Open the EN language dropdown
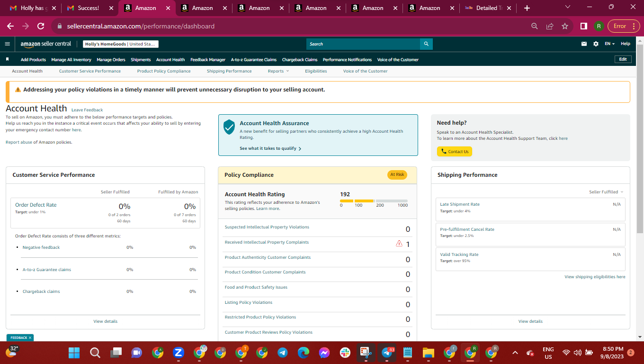This screenshot has width=644, height=364. (610, 44)
